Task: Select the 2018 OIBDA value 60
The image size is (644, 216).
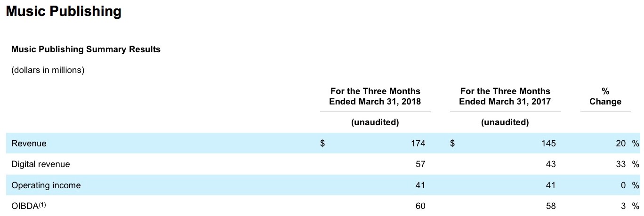Action: (x=420, y=206)
